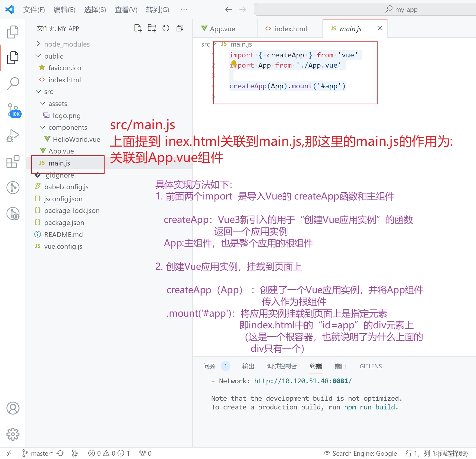Switch to the 端口 panel tab
The image size is (476, 459).
click(341, 366)
